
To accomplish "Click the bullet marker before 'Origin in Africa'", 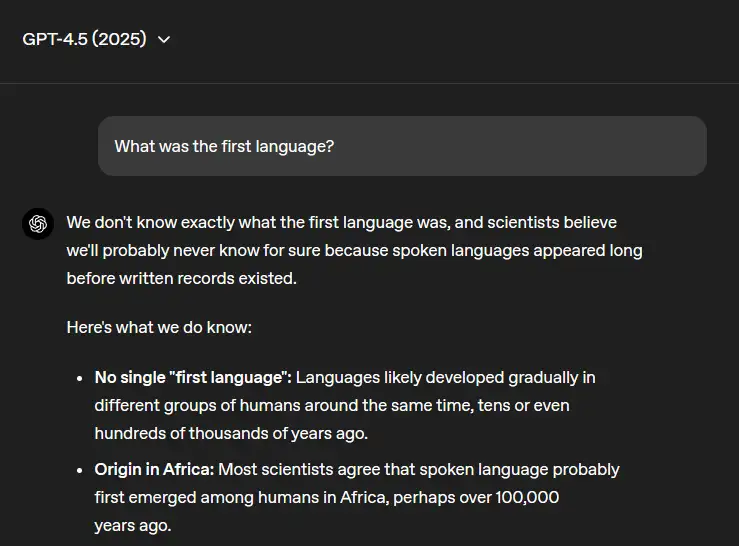I will pyautogui.click(x=79, y=470).
